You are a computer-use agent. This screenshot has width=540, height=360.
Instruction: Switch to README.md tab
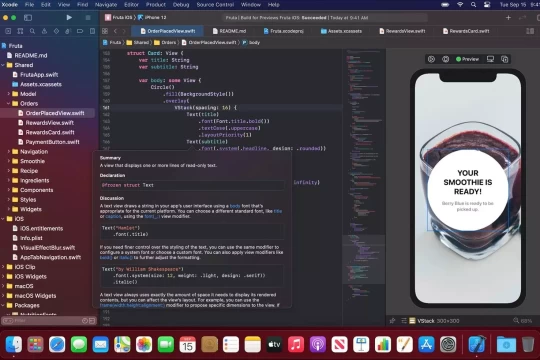pyautogui.click(x=229, y=31)
